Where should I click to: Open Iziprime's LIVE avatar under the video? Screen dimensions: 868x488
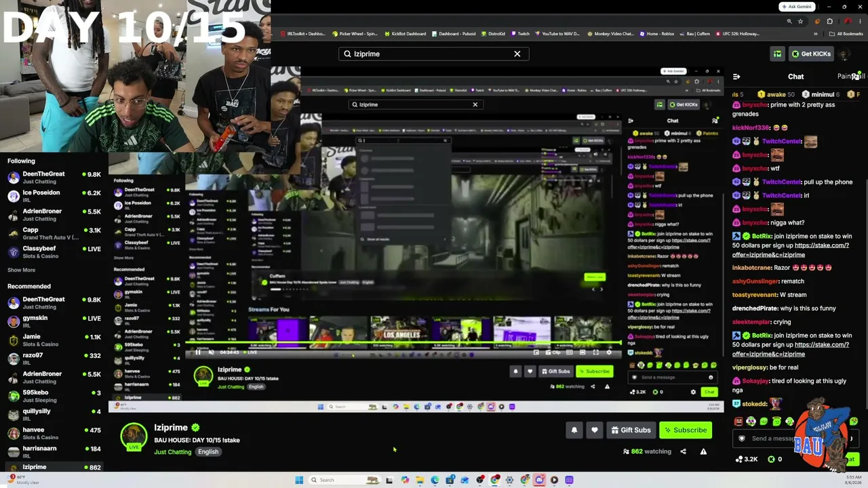point(134,437)
